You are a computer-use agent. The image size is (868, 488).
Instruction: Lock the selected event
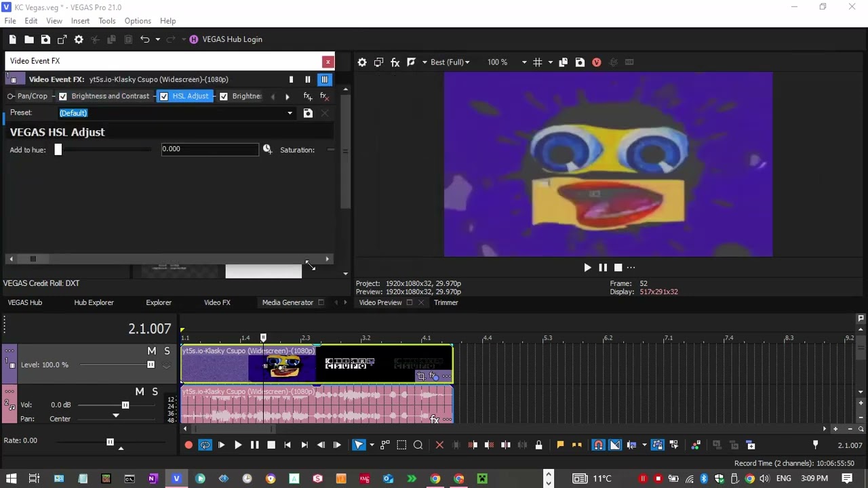tap(539, 445)
